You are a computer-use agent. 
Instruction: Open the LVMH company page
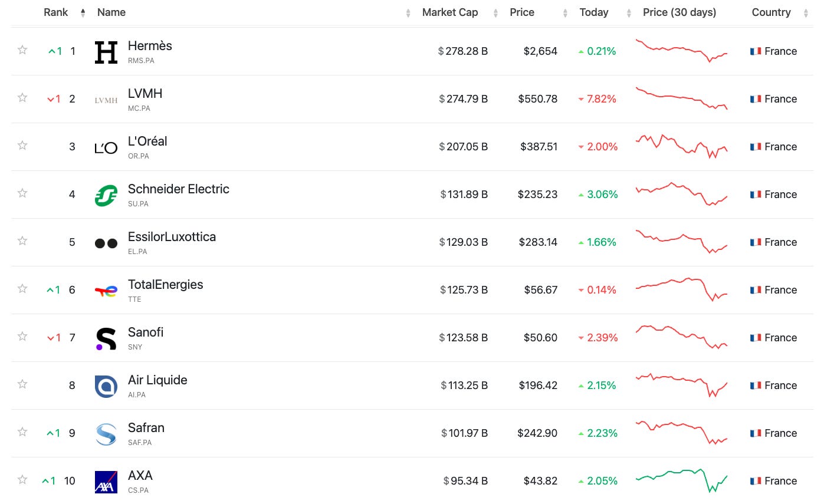[145, 94]
